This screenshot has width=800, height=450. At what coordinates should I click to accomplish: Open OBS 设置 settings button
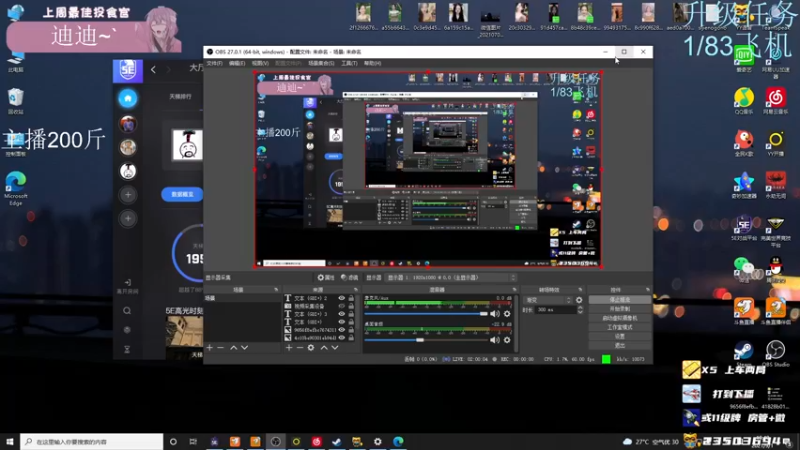619,337
